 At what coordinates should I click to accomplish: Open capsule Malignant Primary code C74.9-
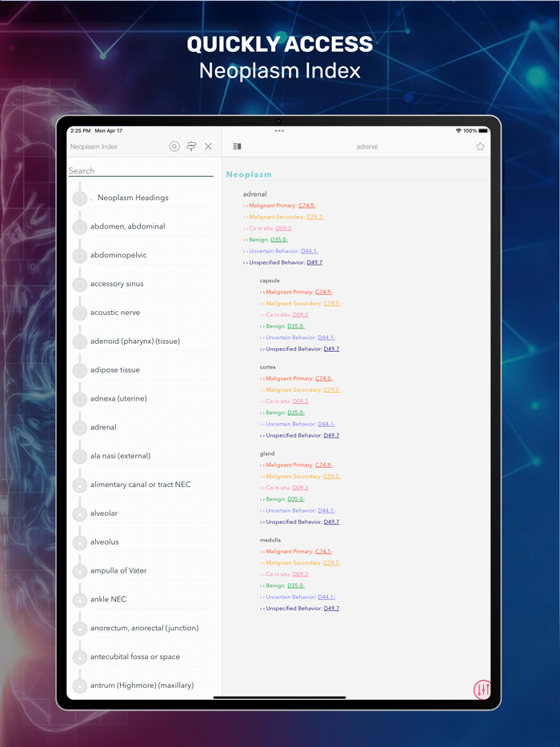(324, 292)
